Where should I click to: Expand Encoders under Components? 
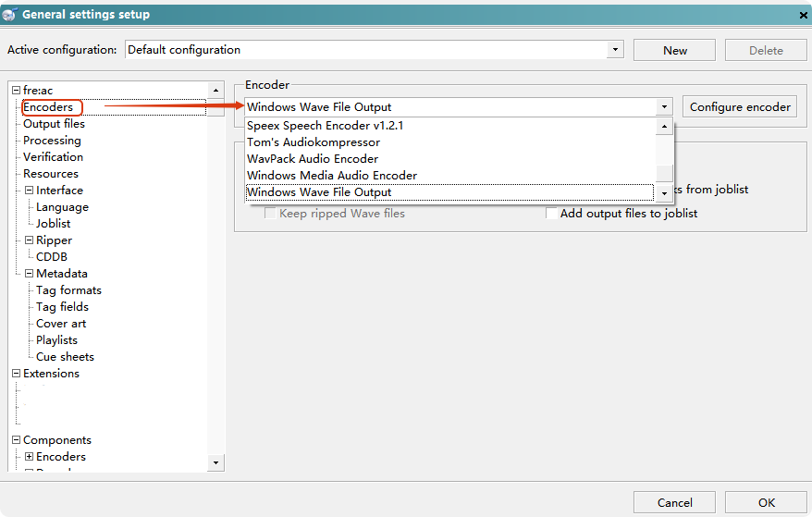29,457
